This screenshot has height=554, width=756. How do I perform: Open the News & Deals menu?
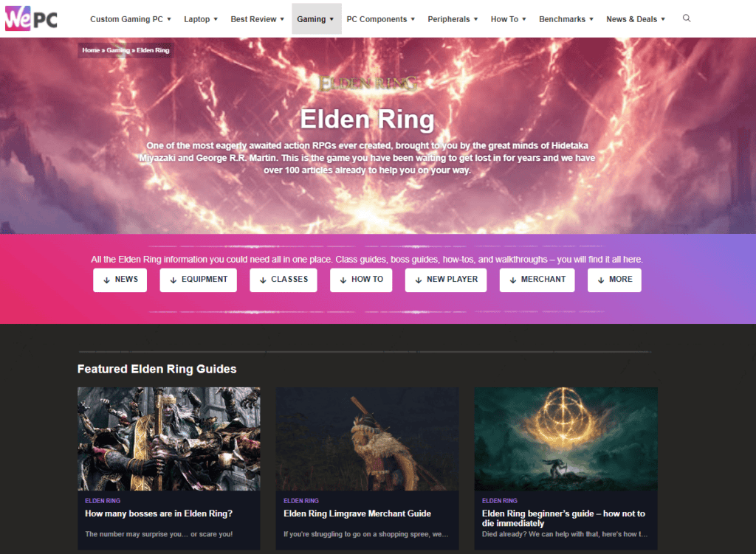[x=636, y=19]
